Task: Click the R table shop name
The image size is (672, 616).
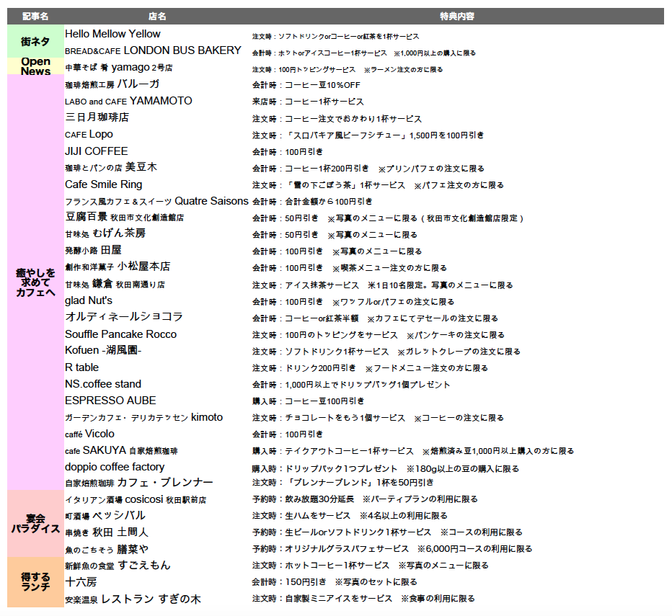Action: (x=82, y=367)
